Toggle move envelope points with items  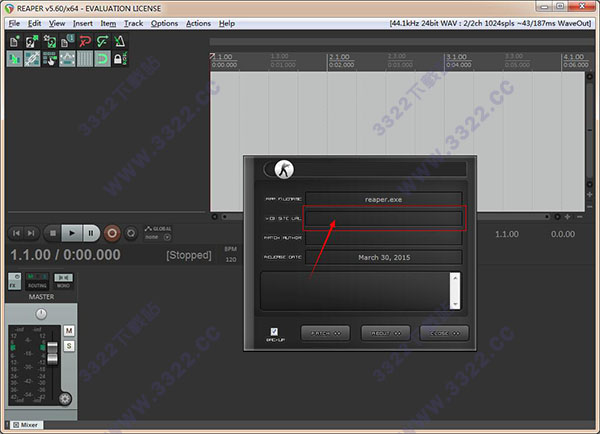(67, 59)
